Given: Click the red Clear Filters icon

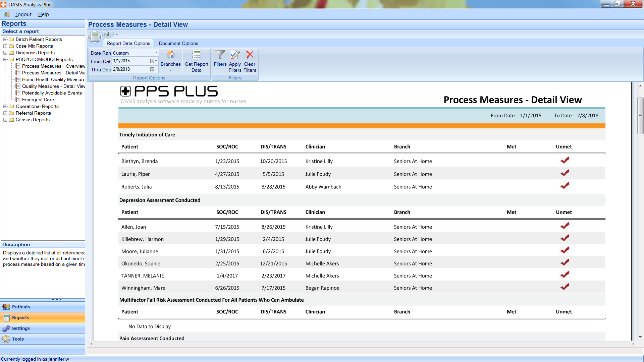Looking at the screenshot, I should pyautogui.click(x=250, y=55).
